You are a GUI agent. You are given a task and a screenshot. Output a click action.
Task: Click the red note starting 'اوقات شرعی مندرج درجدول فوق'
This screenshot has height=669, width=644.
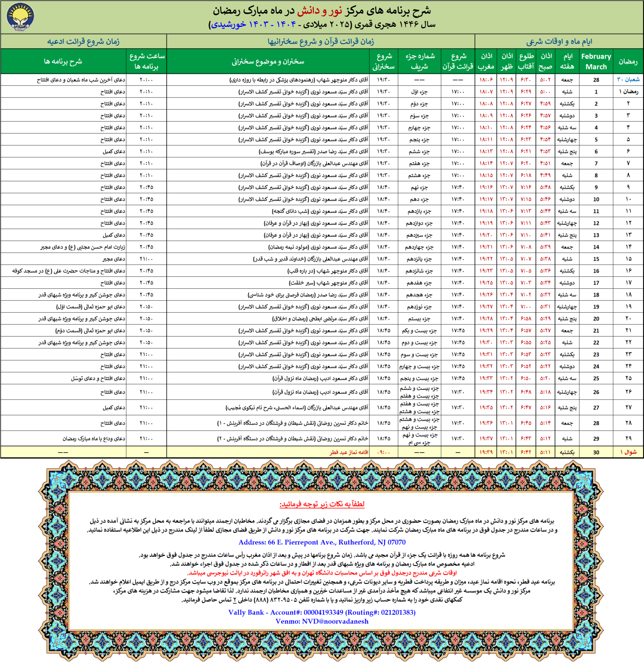(322, 572)
